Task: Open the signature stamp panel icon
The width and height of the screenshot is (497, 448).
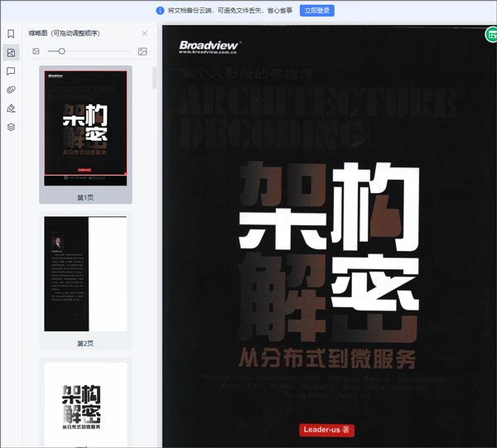Action: pos(11,108)
